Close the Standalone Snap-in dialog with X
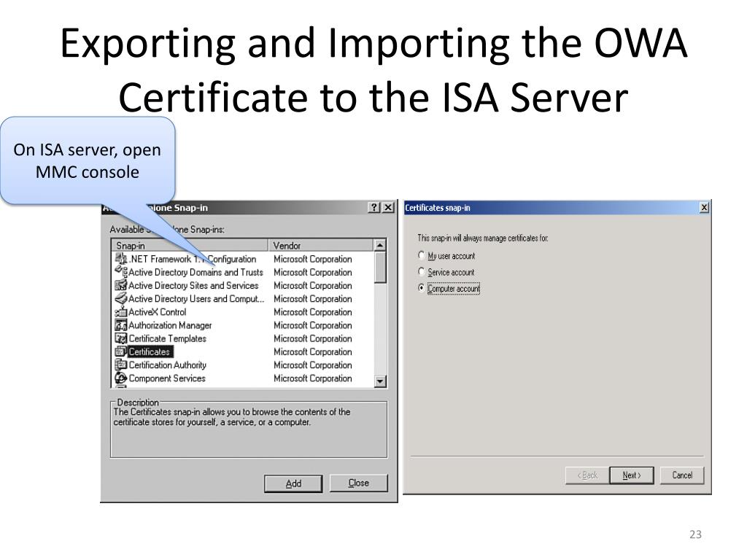747x560 pixels. [x=389, y=208]
